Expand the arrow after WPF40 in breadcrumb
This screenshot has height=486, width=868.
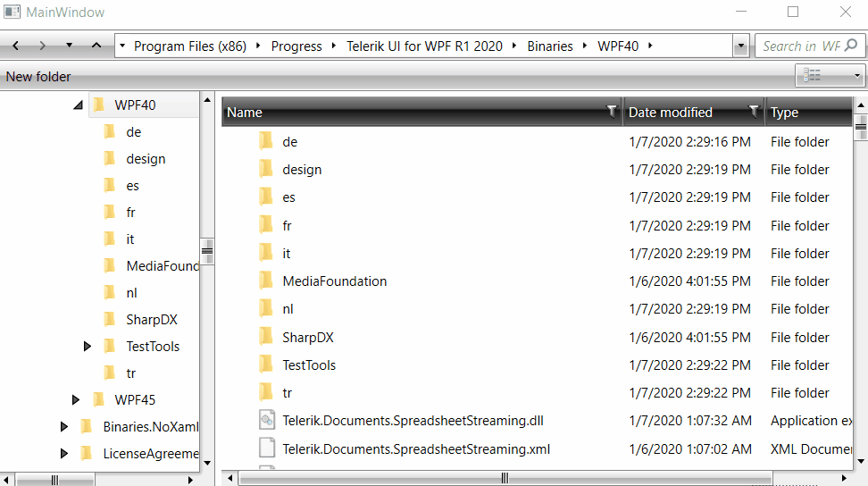[x=650, y=46]
